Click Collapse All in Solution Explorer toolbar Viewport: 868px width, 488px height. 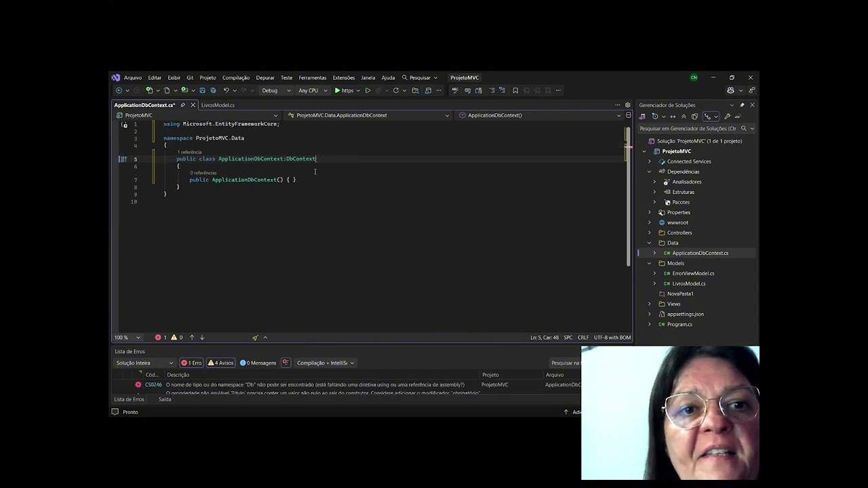tap(684, 117)
